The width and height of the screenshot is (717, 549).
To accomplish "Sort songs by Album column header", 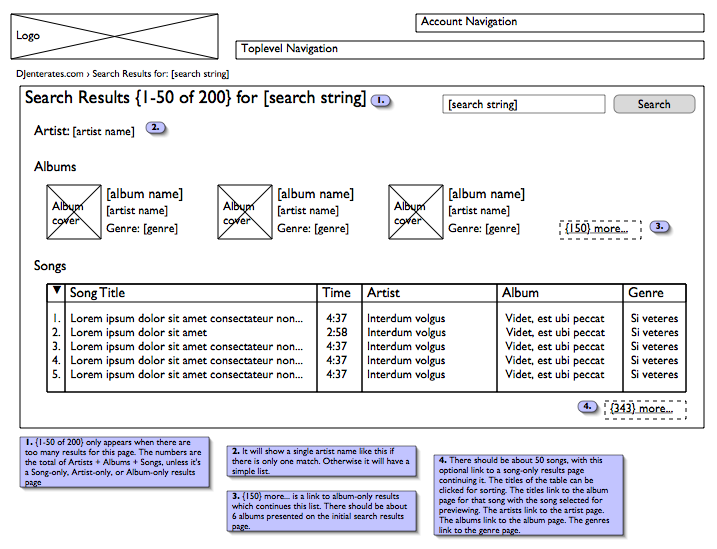I will [520, 293].
